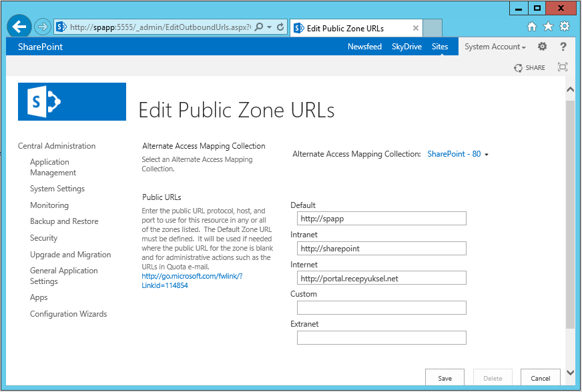The width and height of the screenshot is (582, 392).
Task: Open Central Administration navigation link
Action: click(57, 146)
